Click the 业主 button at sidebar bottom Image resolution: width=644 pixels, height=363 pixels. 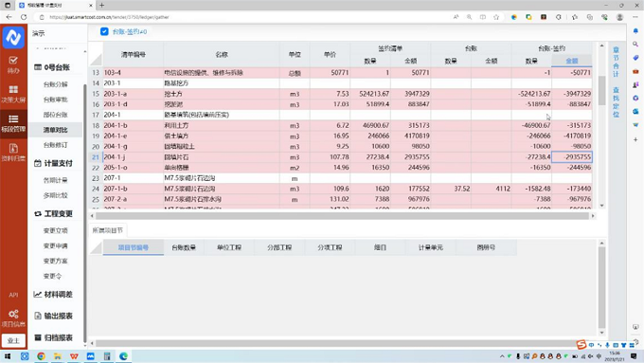13,340
